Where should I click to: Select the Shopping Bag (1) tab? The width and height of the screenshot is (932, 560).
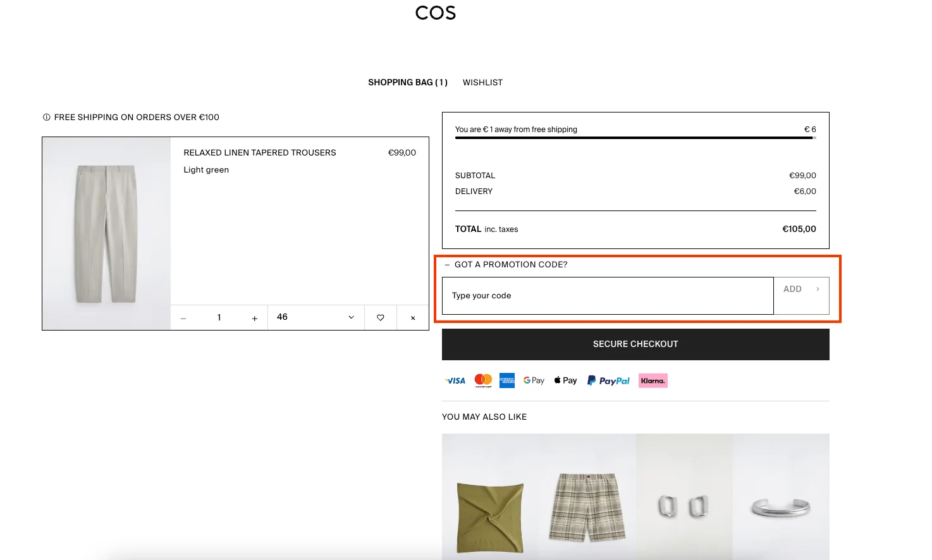[408, 82]
